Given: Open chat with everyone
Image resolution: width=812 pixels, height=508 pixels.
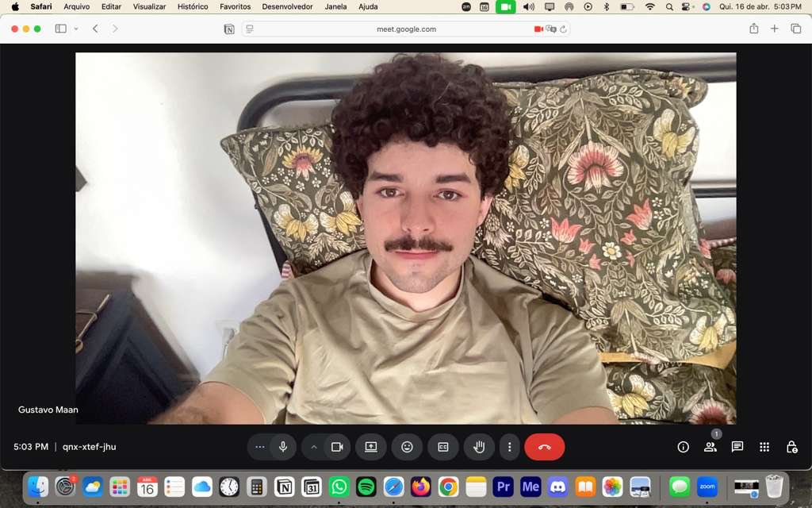Looking at the screenshot, I should pos(737,447).
